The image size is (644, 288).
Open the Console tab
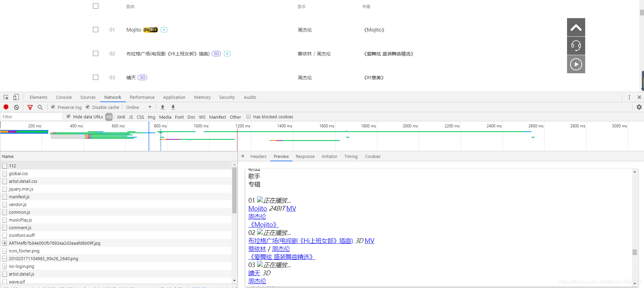coord(64,97)
